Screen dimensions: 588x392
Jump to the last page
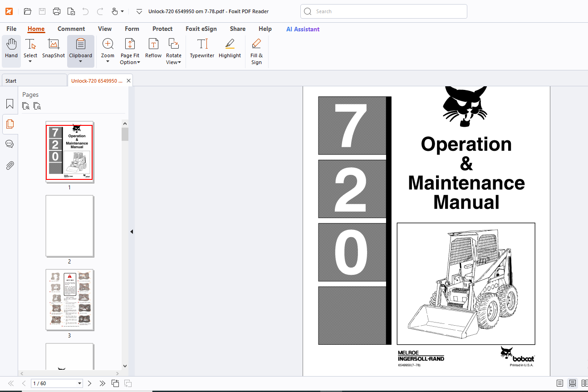103,383
